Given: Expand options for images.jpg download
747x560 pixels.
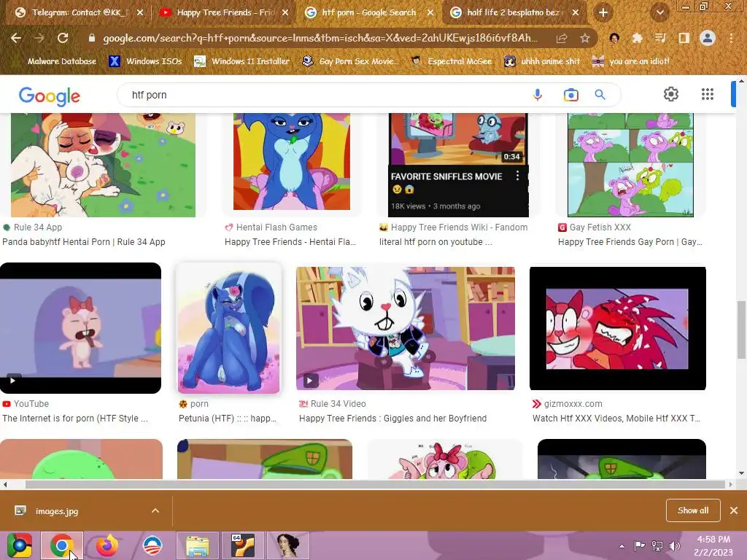Looking at the screenshot, I should click(x=155, y=510).
